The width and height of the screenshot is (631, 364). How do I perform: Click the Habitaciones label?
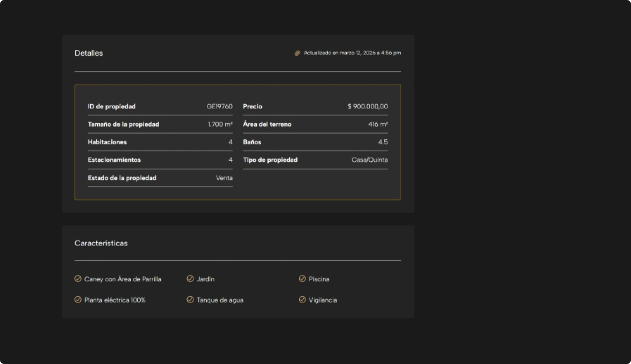coord(107,142)
